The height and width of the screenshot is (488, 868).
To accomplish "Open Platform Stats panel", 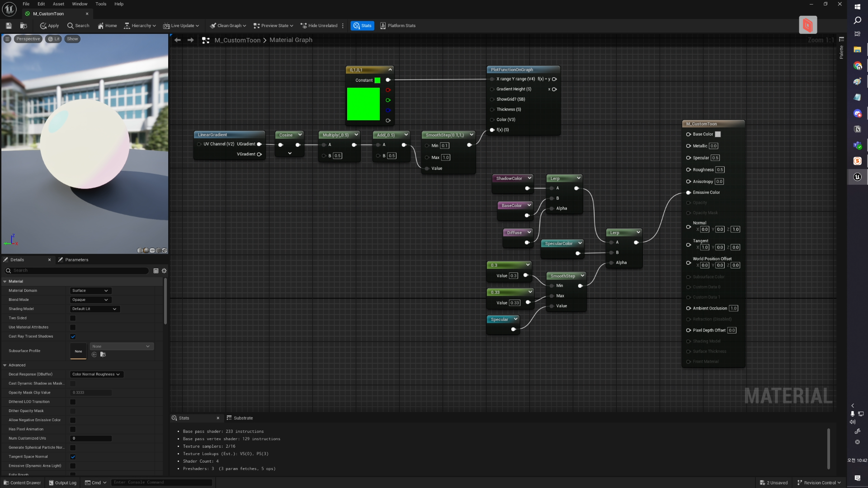I will point(397,26).
